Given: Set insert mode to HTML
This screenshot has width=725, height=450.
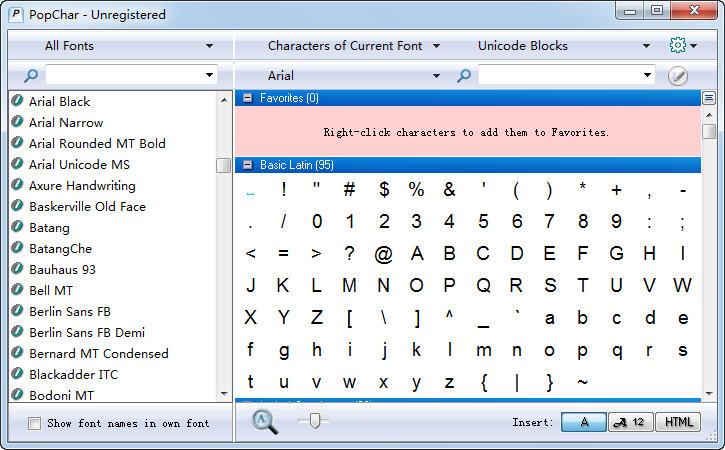Looking at the screenshot, I should click(x=678, y=422).
